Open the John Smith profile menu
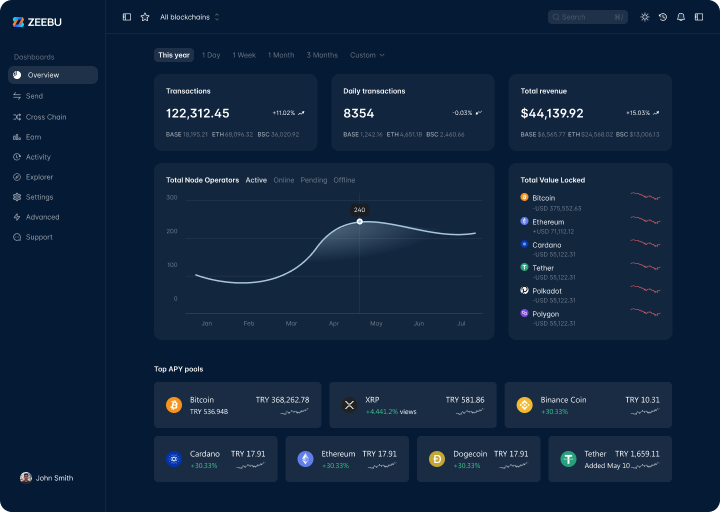The width and height of the screenshot is (720, 512). (x=47, y=478)
